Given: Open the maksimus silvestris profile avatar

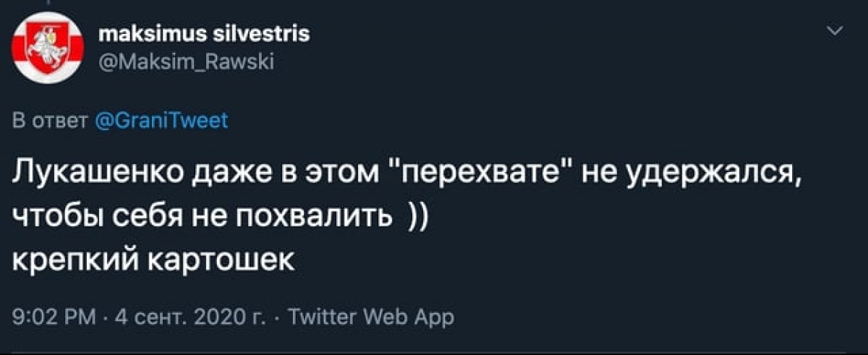Looking at the screenshot, I should point(47,47).
